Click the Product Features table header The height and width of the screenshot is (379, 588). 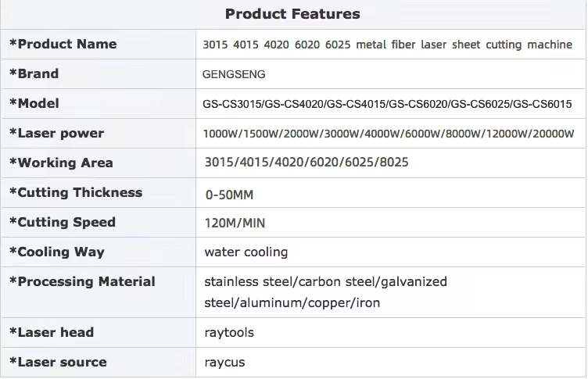[292, 14]
